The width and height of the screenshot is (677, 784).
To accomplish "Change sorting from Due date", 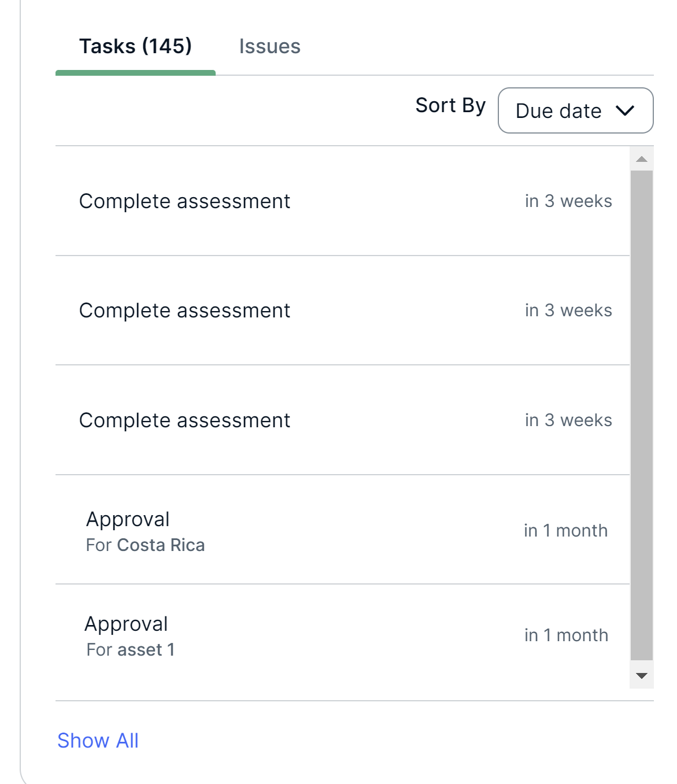I will coord(575,110).
